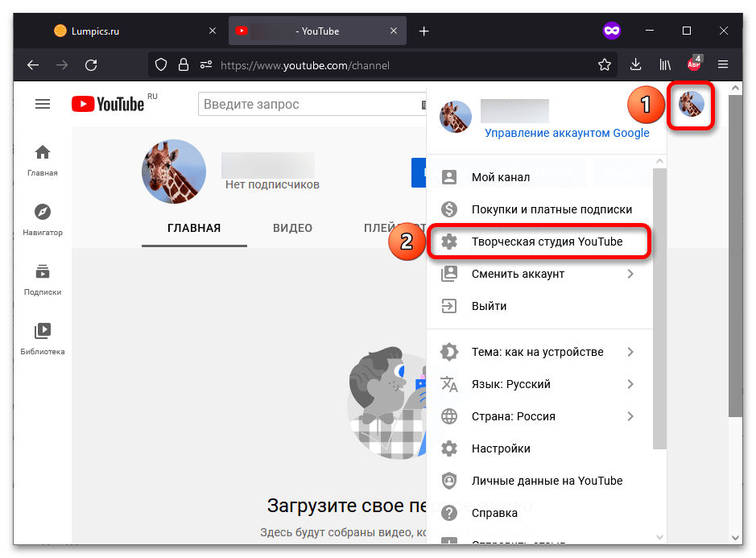The height and width of the screenshot is (558, 756).
Task: Bookmark page with star icon
Action: [x=605, y=64]
